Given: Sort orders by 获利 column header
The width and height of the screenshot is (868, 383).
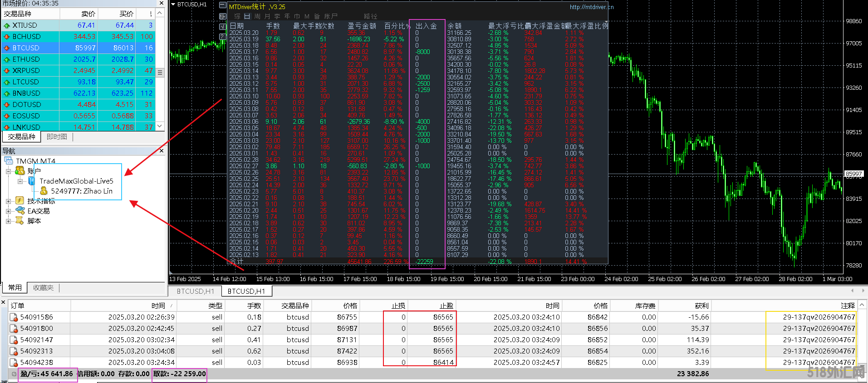Looking at the screenshot, I should (701, 306).
